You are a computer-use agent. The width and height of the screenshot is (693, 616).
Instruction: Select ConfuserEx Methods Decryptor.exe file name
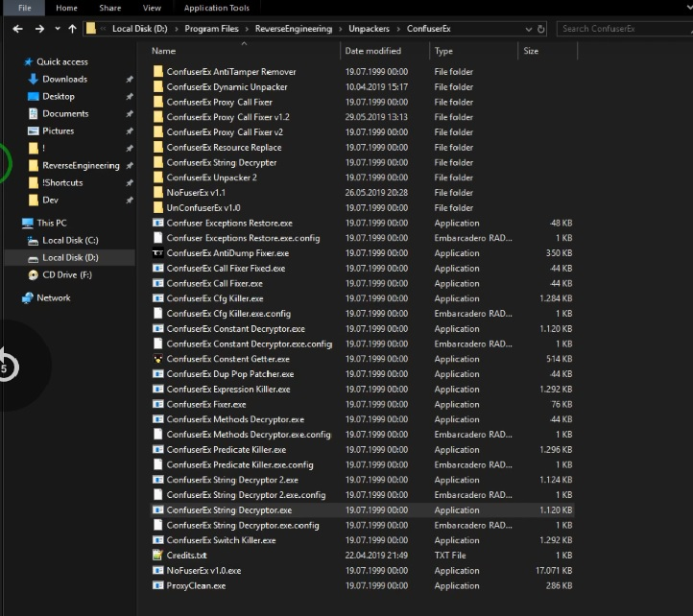click(235, 419)
